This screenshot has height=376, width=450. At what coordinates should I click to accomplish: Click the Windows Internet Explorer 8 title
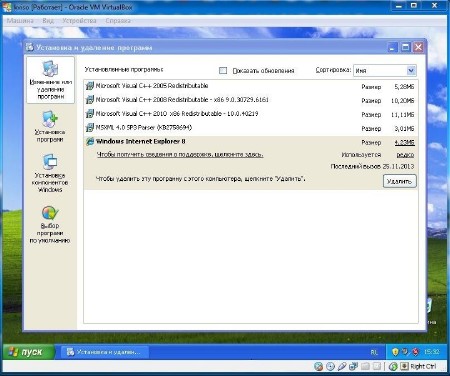(140, 141)
